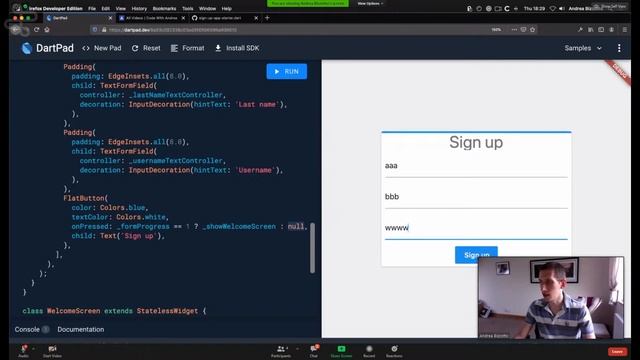Reload the page in Firefox

pos(36,29)
